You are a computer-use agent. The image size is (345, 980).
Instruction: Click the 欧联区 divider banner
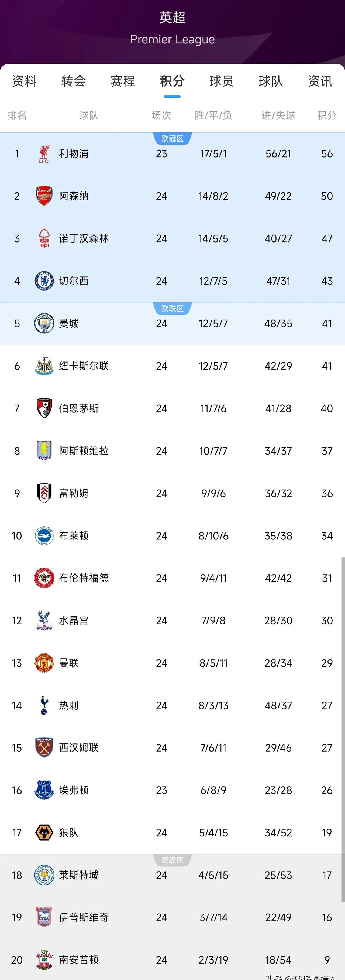pos(172,308)
